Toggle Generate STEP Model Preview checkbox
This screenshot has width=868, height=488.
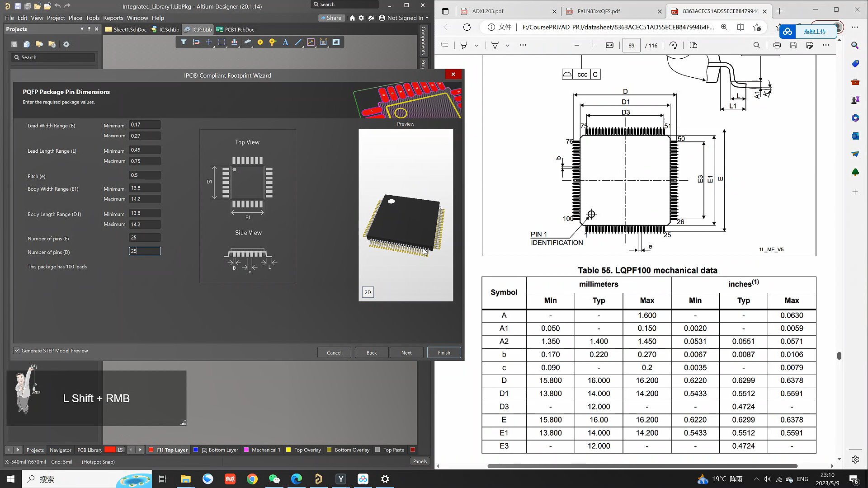pyautogui.click(x=17, y=351)
